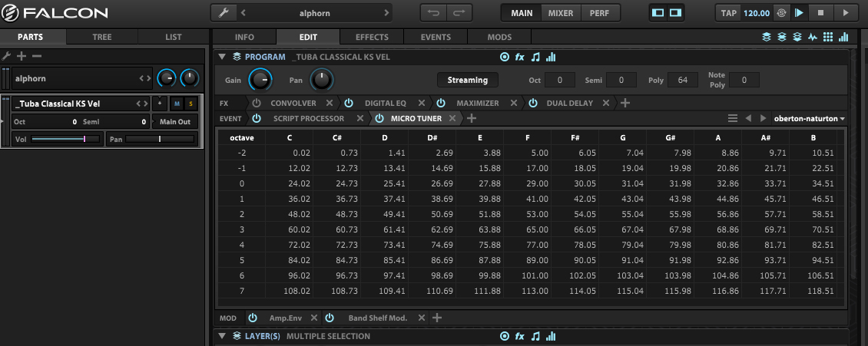Select next preset arrow beside alphorn title
868x346 pixels.
(386, 13)
